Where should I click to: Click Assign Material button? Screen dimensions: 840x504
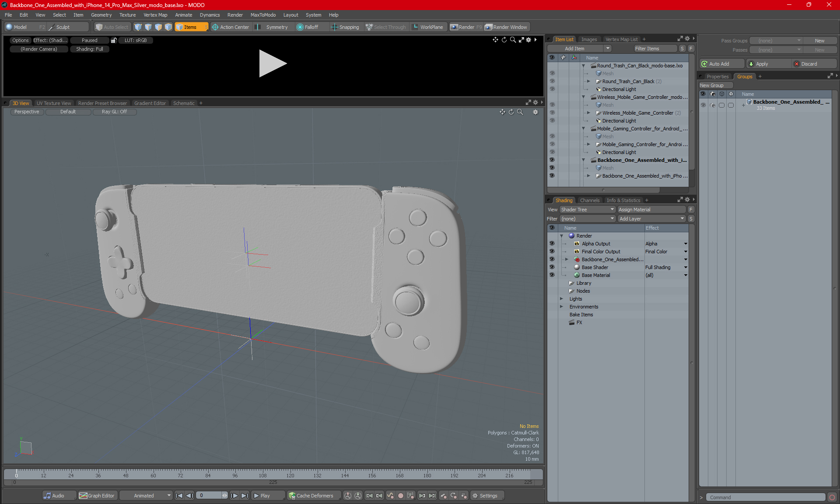651,210
